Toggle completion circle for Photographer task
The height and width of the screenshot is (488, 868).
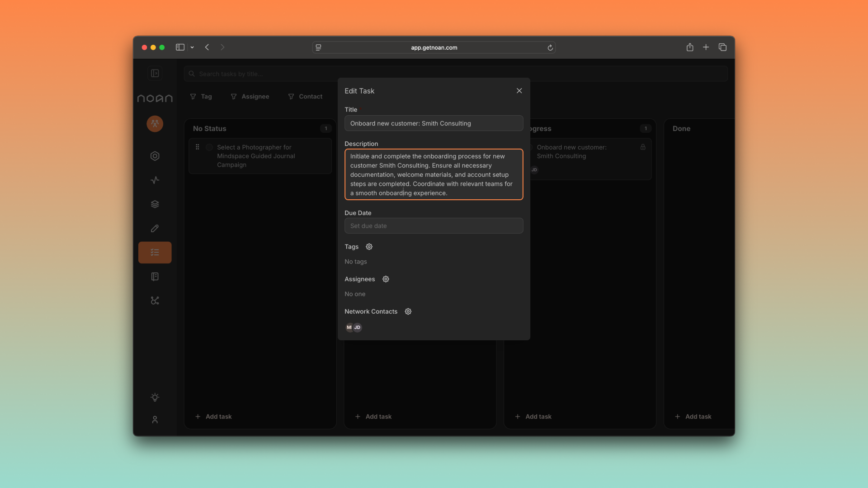[209, 147]
